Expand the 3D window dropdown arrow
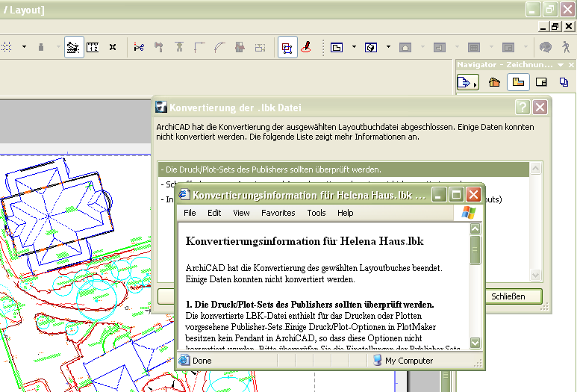This screenshot has width=577, height=392. click(388, 47)
